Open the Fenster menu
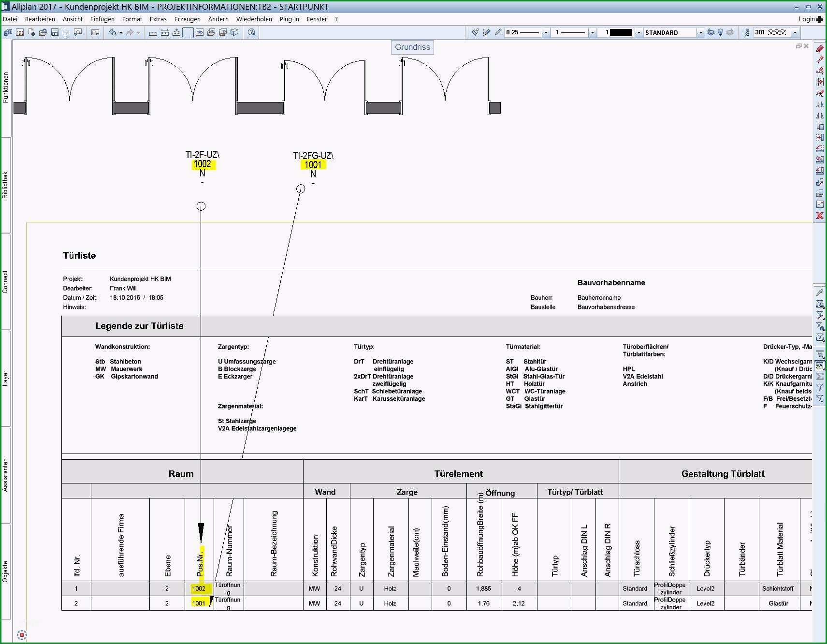 [x=317, y=19]
